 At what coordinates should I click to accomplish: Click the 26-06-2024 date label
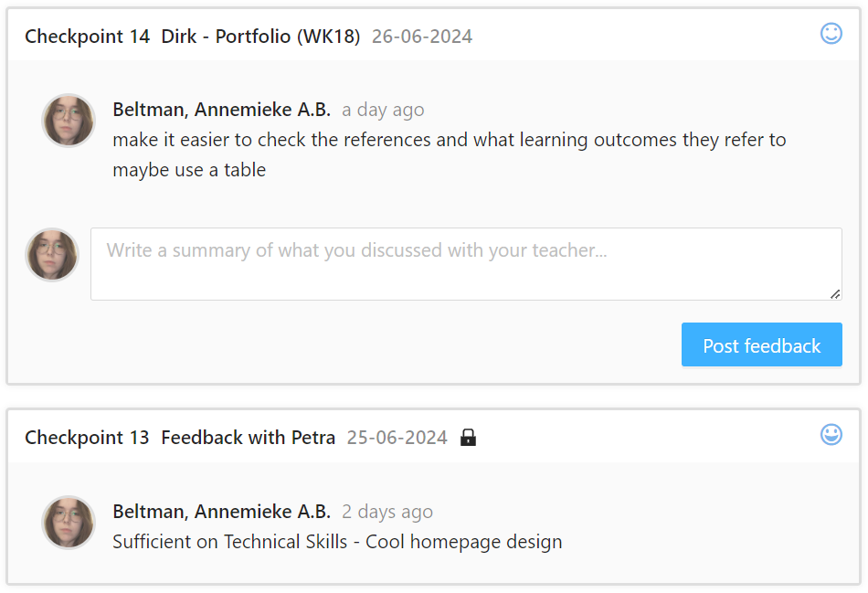tap(422, 37)
